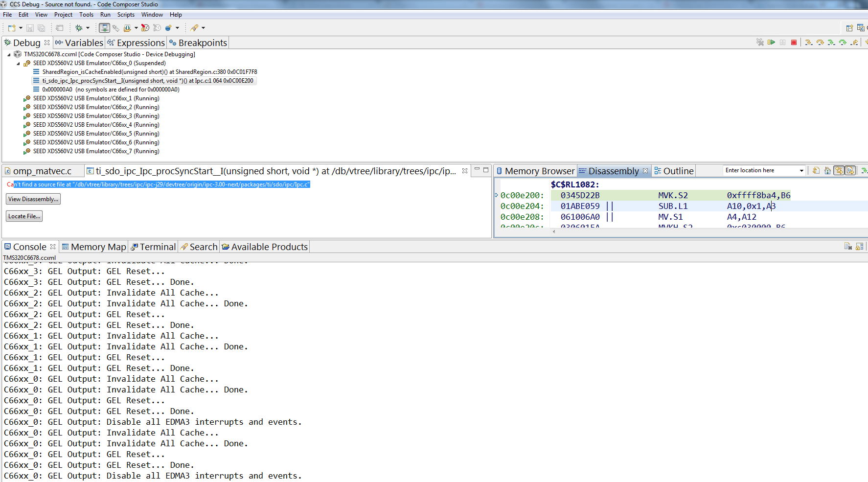Click the Step Into debug icon
Screen dimensions: 868x482
[809, 43]
